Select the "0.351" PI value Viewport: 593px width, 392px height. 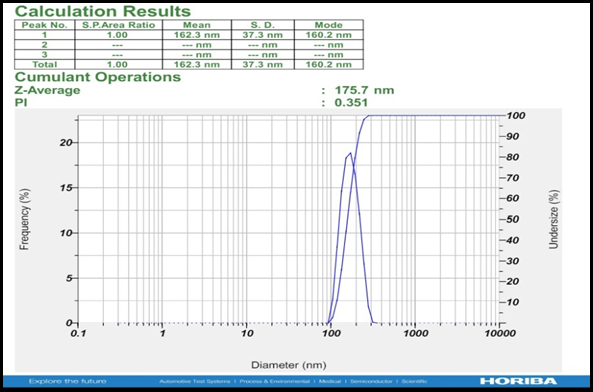(x=351, y=102)
